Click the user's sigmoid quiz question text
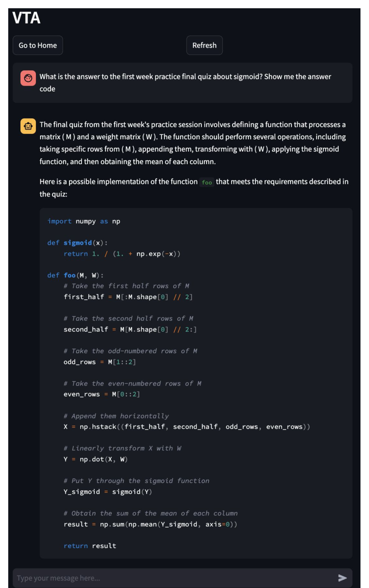 click(x=185, y=82)
